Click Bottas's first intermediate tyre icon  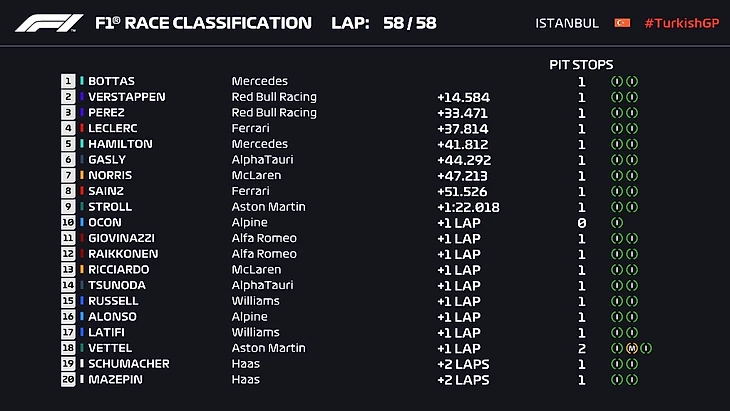617,81
